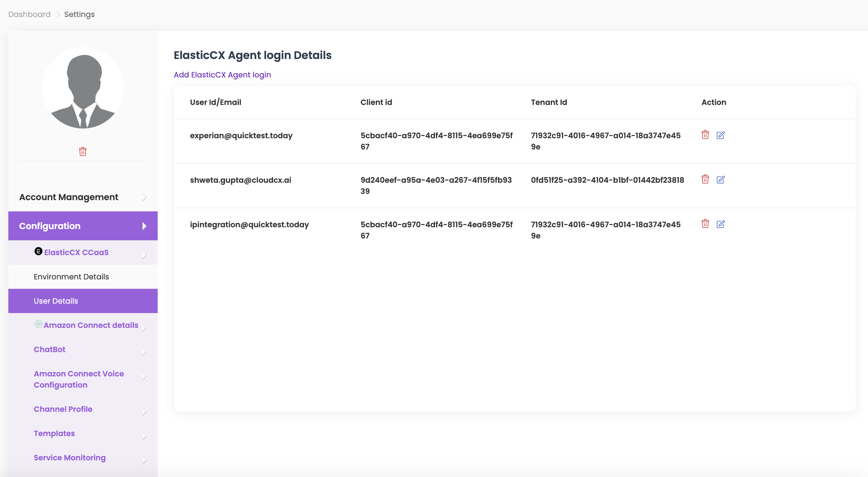Screen dimensions: 868x477
Task: Open Environment Details menu item
Action: (71, 277)
